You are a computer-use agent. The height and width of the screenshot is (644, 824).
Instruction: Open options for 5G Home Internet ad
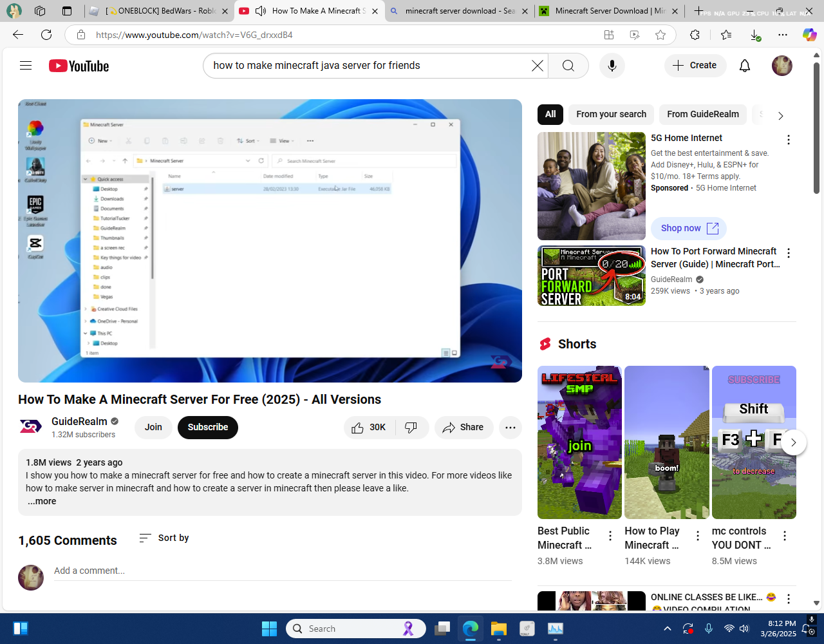tap(789, 140)
